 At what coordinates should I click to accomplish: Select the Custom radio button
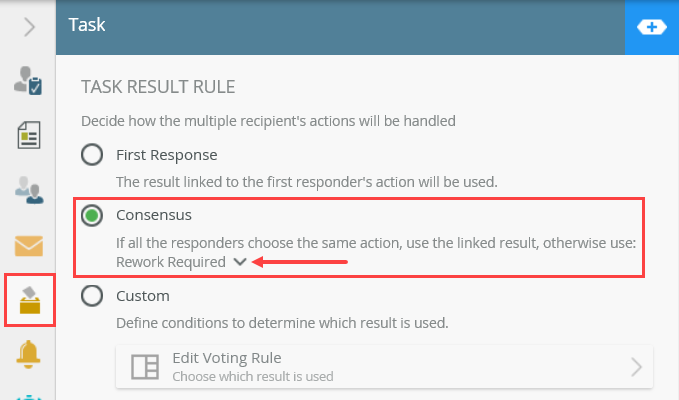tap(92, 296)
